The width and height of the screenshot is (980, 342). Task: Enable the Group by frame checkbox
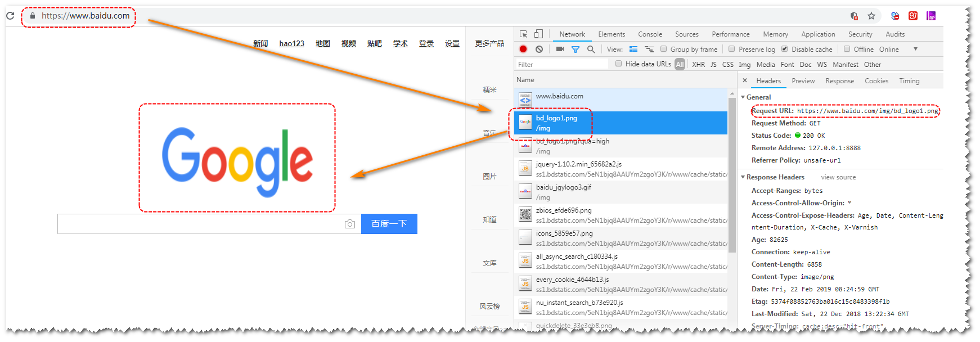click(x=663, y=49)
